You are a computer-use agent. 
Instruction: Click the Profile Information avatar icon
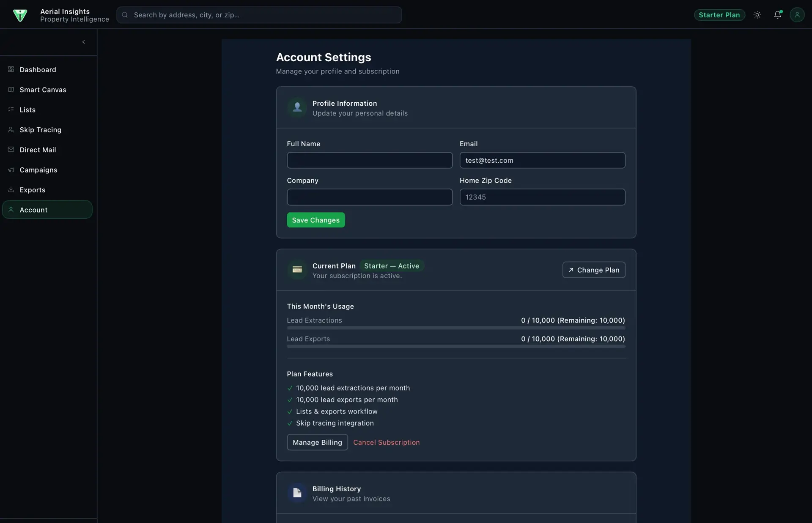click(x=297, y=107)
